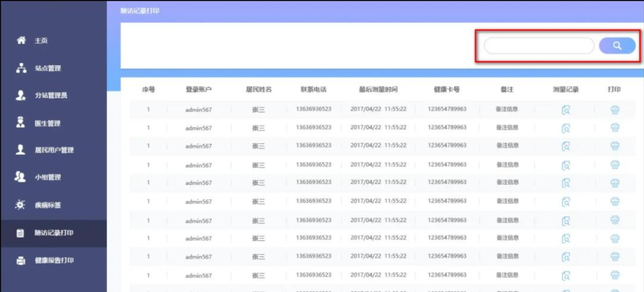Open 居民用户管理 resident user management
This screenshot has height=292, width=644.
[x=54, y=150]
